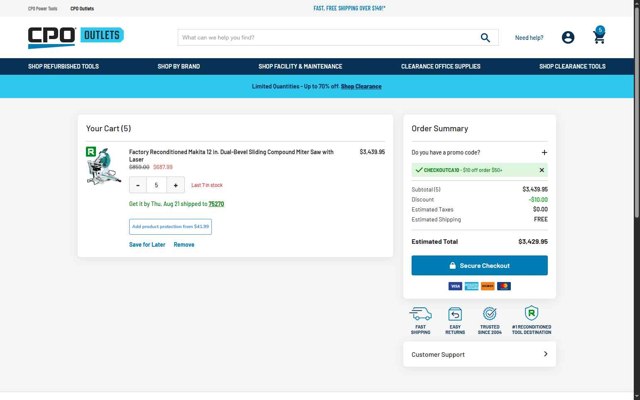Expand the Customer Support chevron
Image resolution: width=640 pixels, height=400 pixels.
tap(545, 354)
